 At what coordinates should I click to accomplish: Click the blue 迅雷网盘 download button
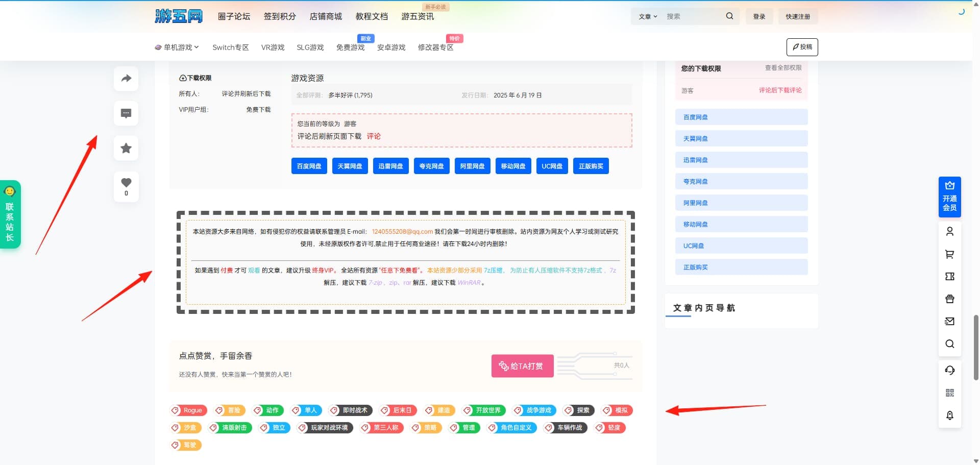tap(390, 166)
